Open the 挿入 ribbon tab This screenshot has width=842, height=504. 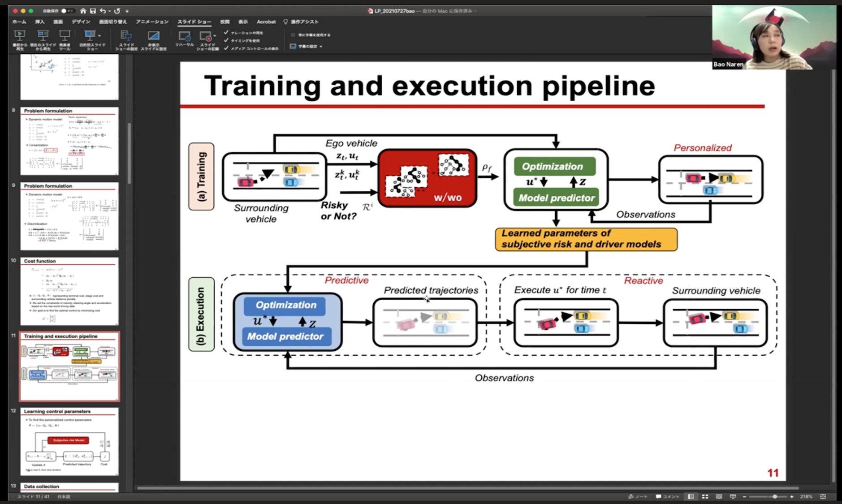[40, 22]
